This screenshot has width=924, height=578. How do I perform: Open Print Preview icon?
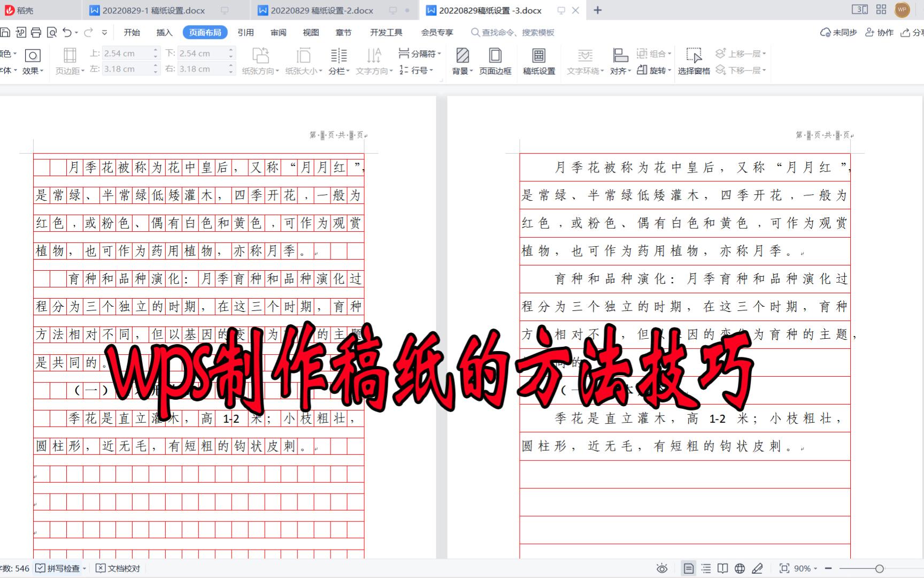pos(52,33)
